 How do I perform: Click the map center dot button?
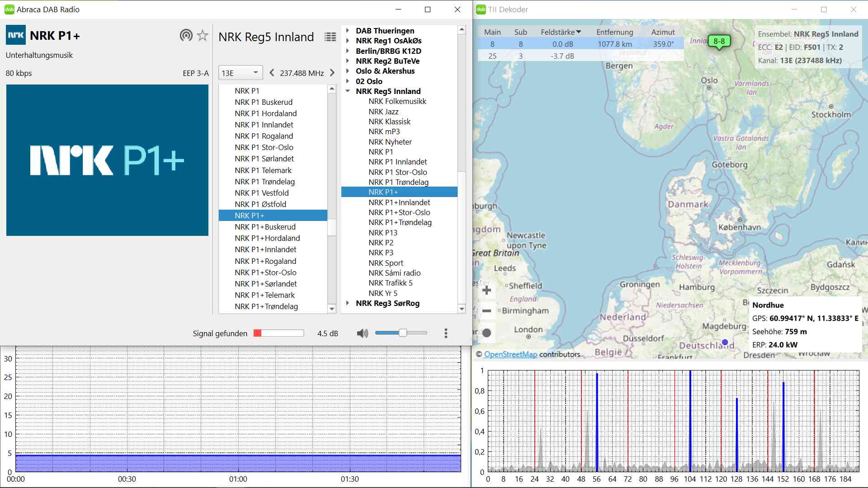click(487, 333)
